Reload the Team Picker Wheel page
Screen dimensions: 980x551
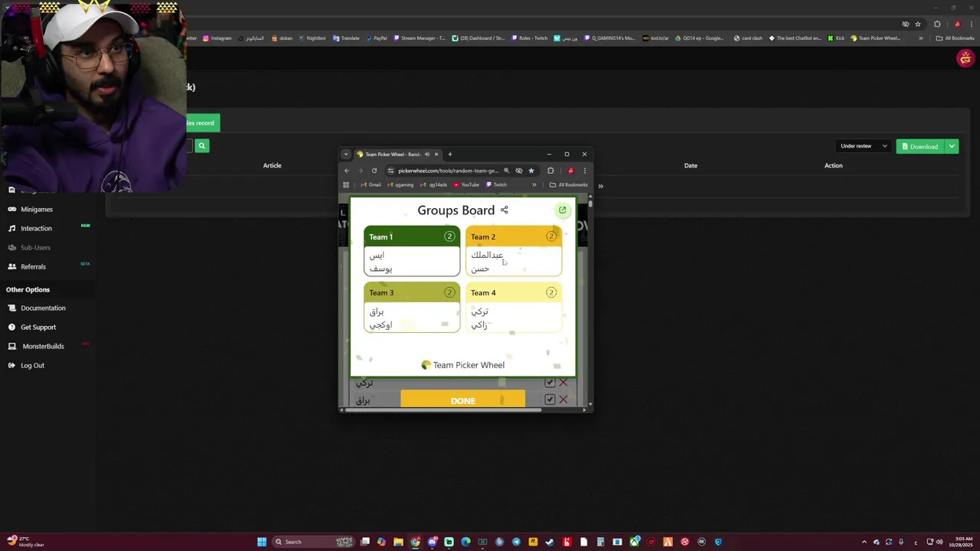pos(374,171)
